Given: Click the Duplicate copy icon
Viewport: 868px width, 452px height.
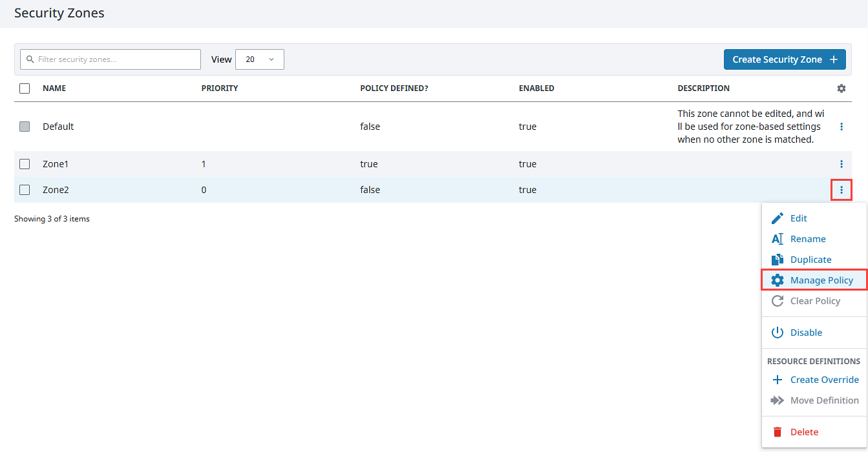Looking at the screenshot, I should 778,260.
